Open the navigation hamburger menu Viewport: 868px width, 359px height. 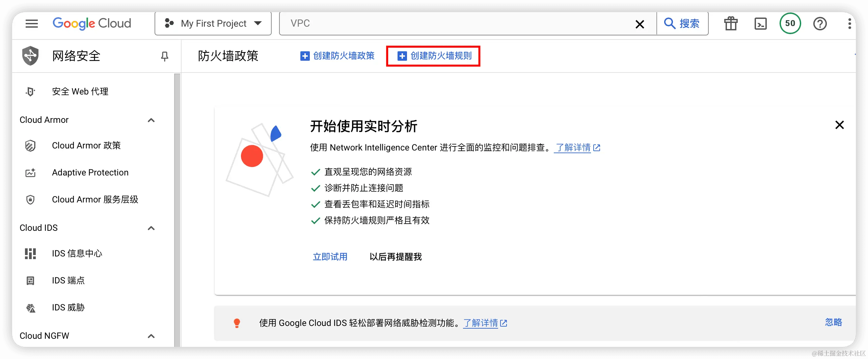point(31,24)
